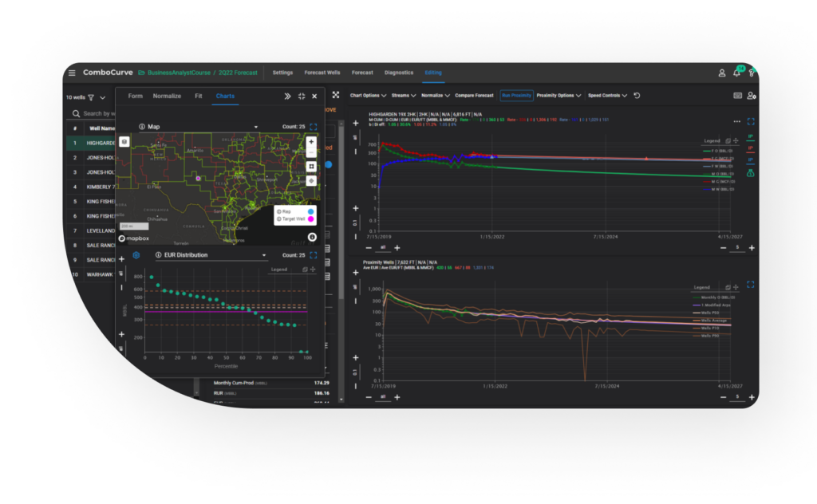This screenshot has width=817, height=504.
Task: Open the map layers button
Action: coord(124,142)
